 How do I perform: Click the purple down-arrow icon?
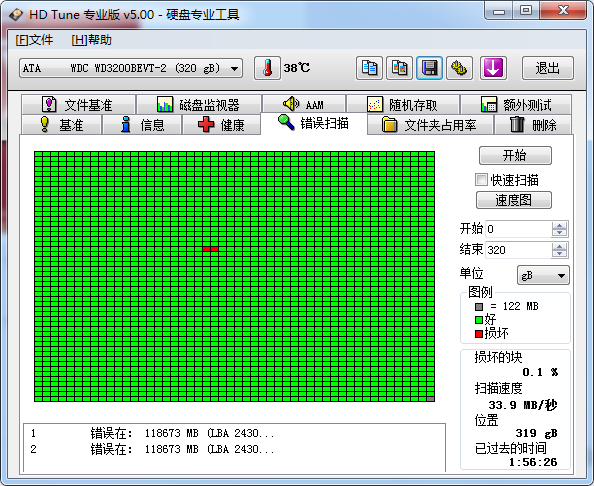[493, 68]
